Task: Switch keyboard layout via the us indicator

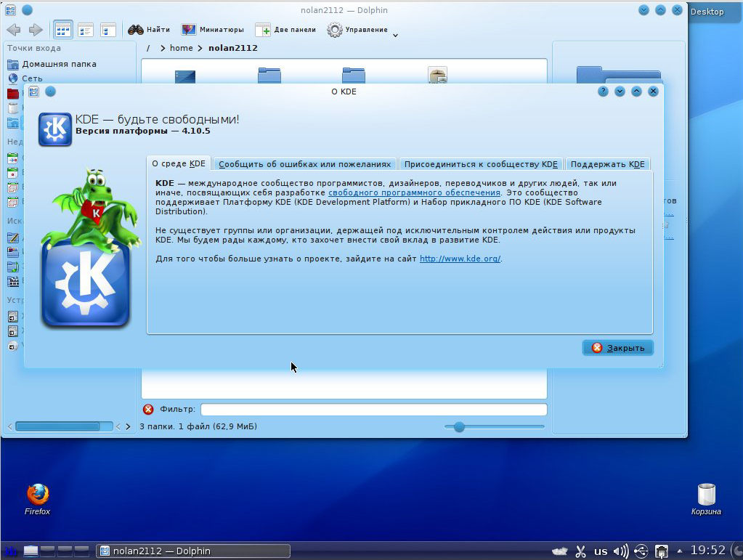Action: coord(601,551)
